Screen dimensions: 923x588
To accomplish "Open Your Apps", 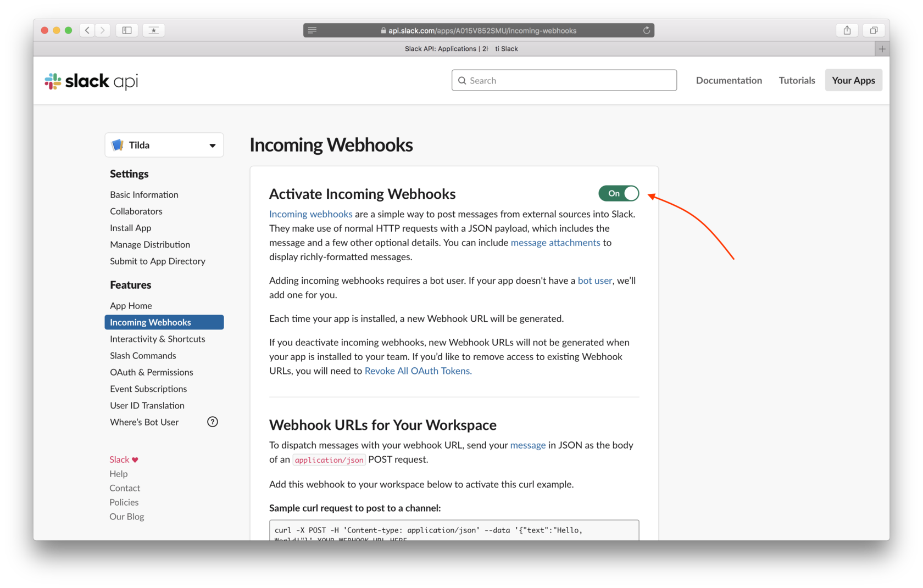I will pos(853,80).
